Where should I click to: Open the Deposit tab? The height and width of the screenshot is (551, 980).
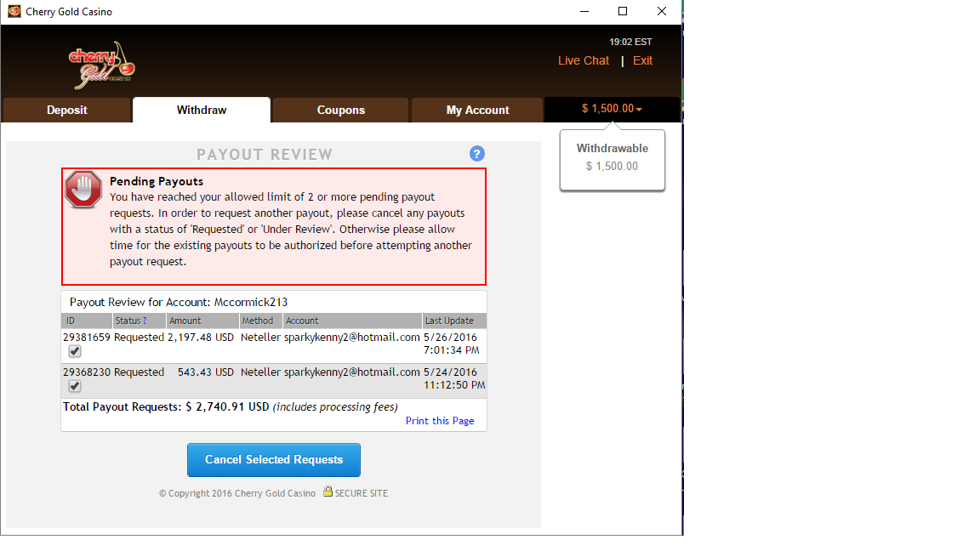pos(67,110)
